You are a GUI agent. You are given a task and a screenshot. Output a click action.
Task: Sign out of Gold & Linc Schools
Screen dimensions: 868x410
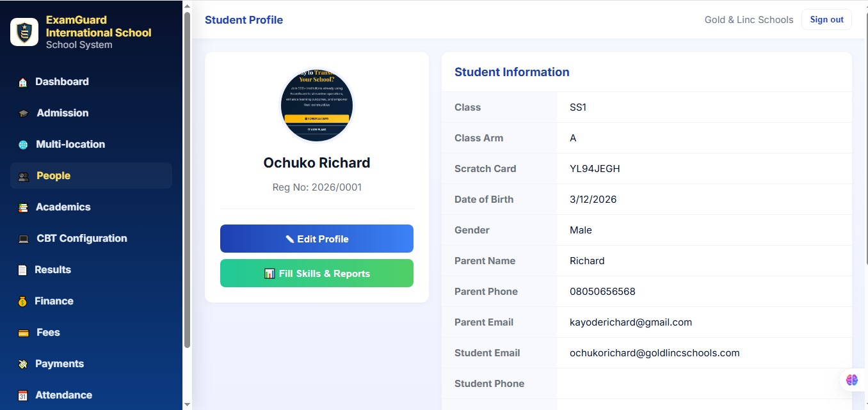coord(826,19)
